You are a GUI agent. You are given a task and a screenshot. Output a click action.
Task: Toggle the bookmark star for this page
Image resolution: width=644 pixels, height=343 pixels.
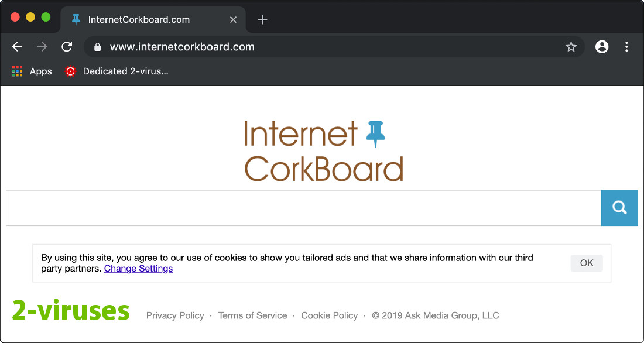[x=571, y=46]
